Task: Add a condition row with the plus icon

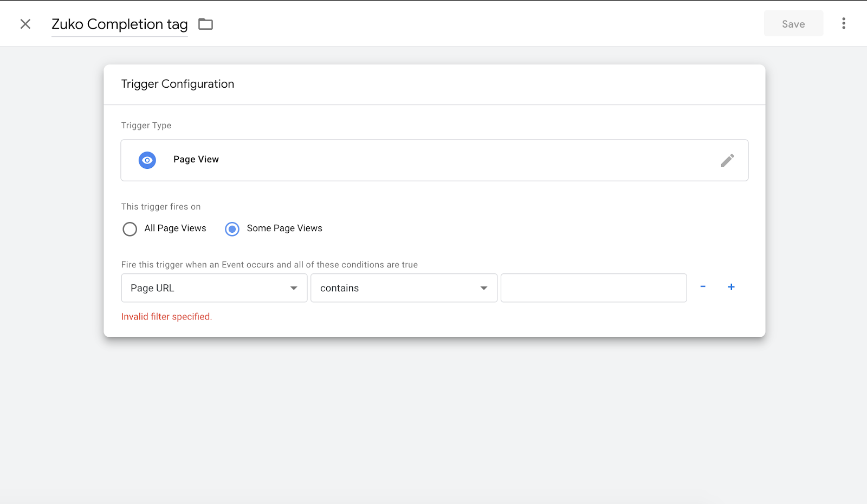Action: [731, 287]
